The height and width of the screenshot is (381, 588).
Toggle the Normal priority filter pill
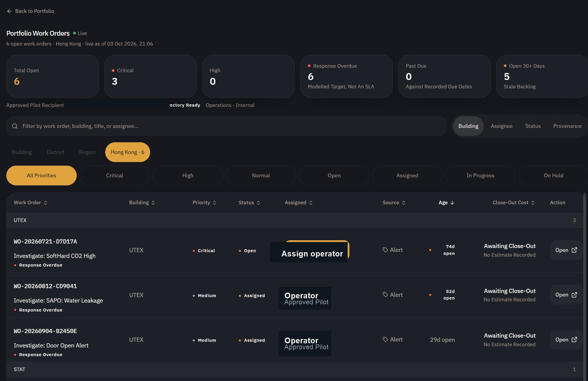click(x=261, y=176)
